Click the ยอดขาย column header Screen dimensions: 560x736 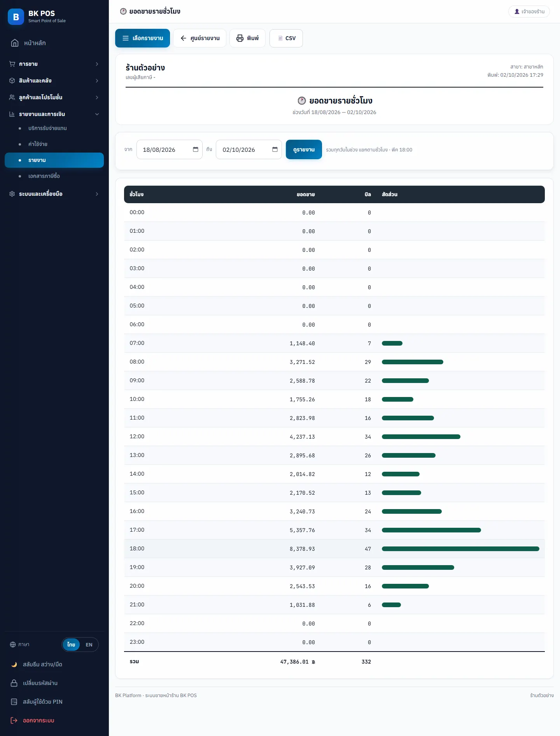tap(306, 194)
